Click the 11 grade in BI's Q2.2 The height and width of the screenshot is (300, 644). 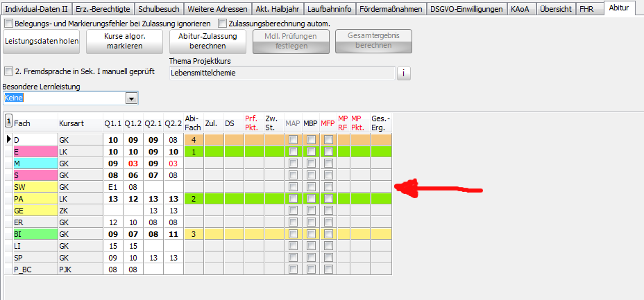tap(173, 234)
